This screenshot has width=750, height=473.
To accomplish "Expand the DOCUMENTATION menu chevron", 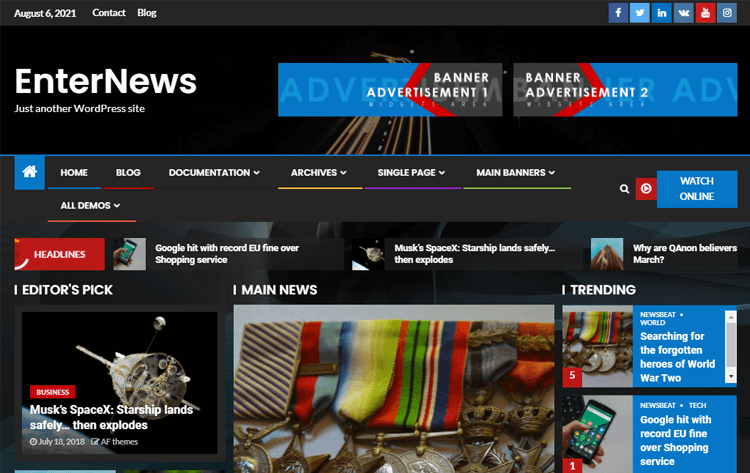I will tap(257, 173).
